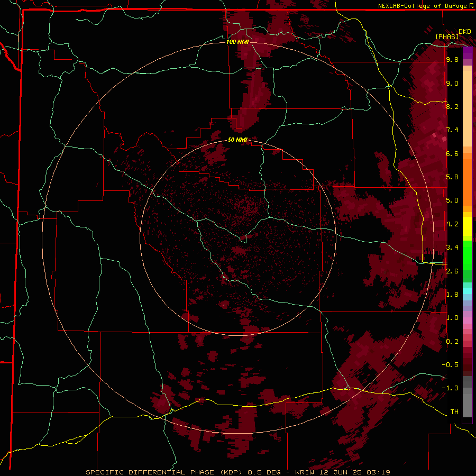Select the purple segment of the color bar
The image size is (476, 476).
point(467,53)
